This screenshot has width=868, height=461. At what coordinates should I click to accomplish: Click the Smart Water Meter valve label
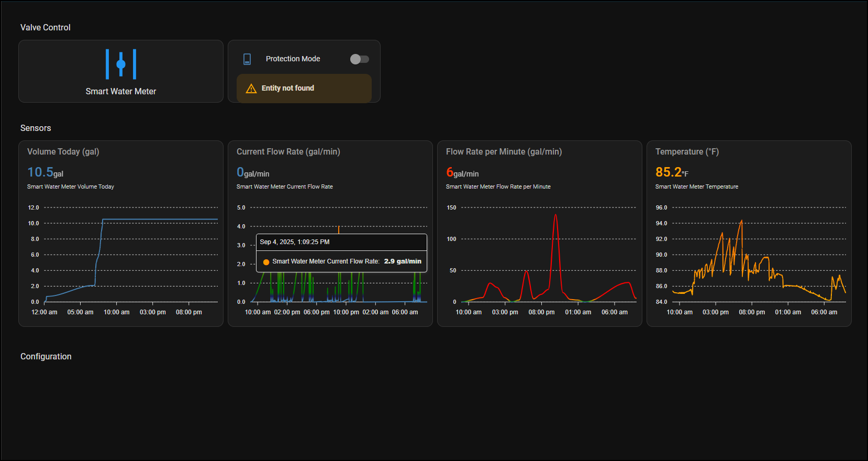pos(121,92)
